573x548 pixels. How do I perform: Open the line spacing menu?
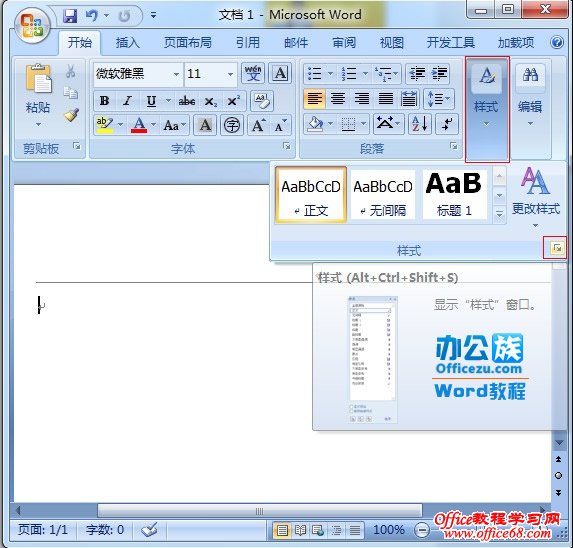[x=439, y=99]
